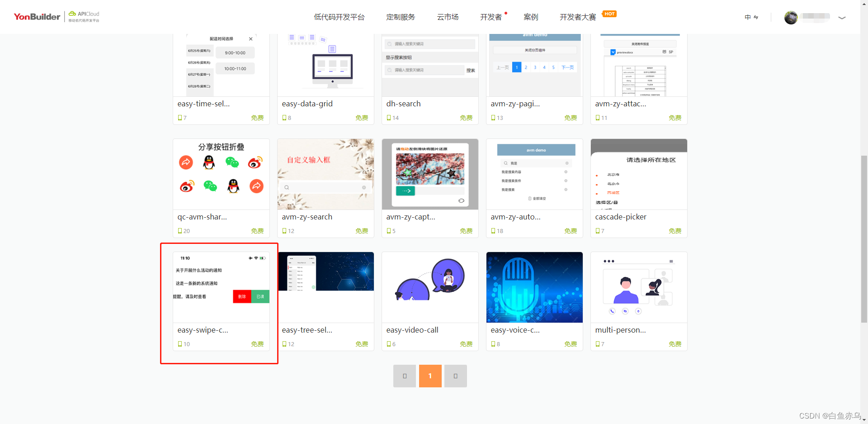868x424 pixels.
Task: Click the easy-video-call title
Action: (412, 330)
